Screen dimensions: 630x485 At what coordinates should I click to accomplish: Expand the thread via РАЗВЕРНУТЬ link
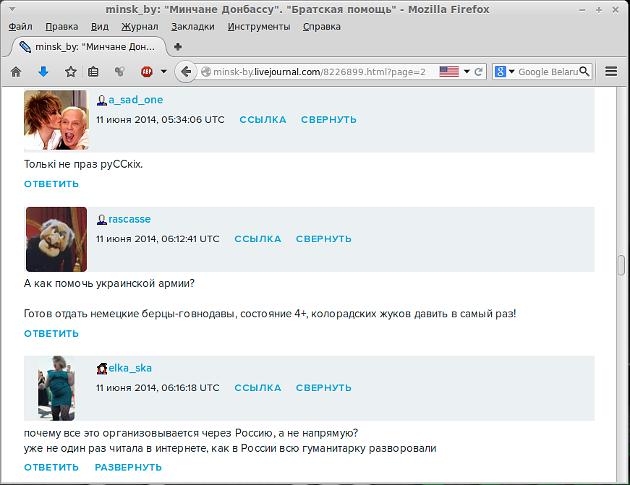pyautogui.click(x=129, y=468)
